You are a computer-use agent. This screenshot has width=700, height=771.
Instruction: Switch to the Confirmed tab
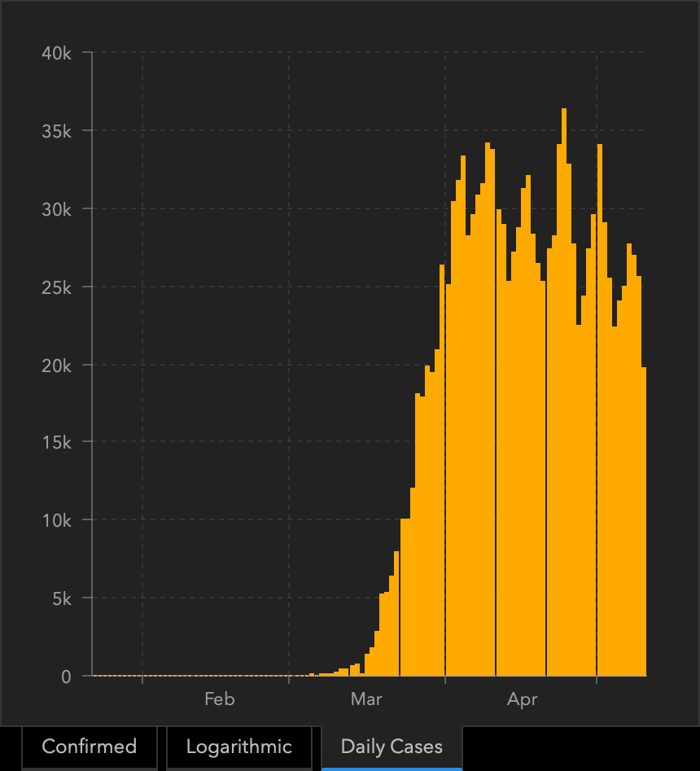pos(89,747)
